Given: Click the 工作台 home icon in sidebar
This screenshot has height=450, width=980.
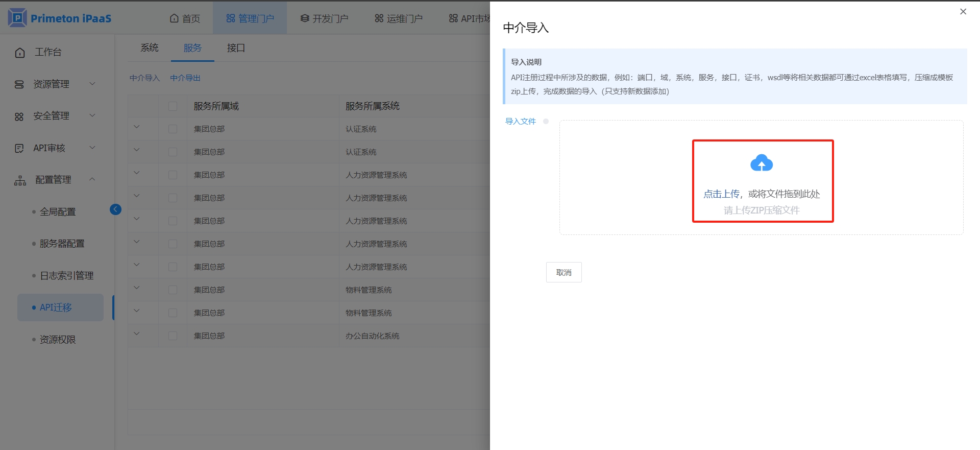Looking at the screenshot, I should pyautogui.click(x=20, y=53).
